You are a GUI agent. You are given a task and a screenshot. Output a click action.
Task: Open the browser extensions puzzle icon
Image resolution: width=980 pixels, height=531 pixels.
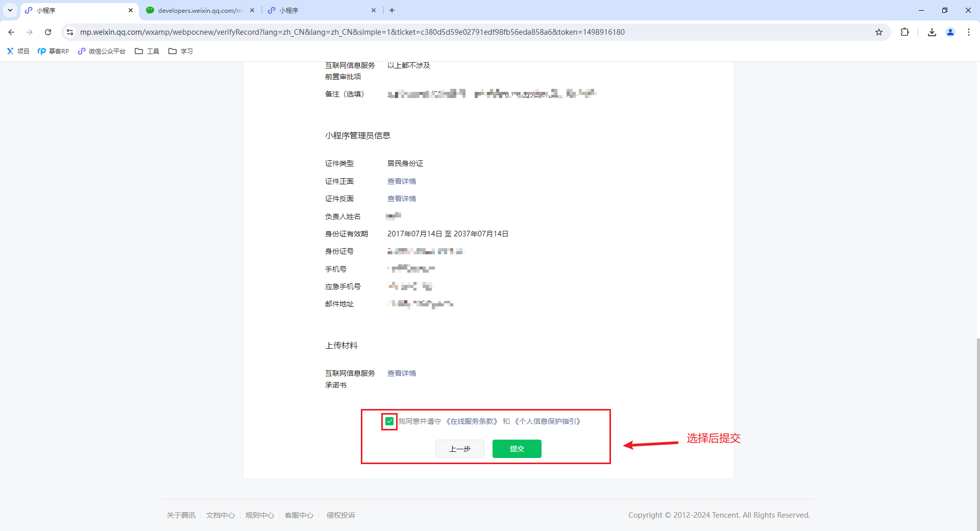pyautogui.click(x=904, y=32)
